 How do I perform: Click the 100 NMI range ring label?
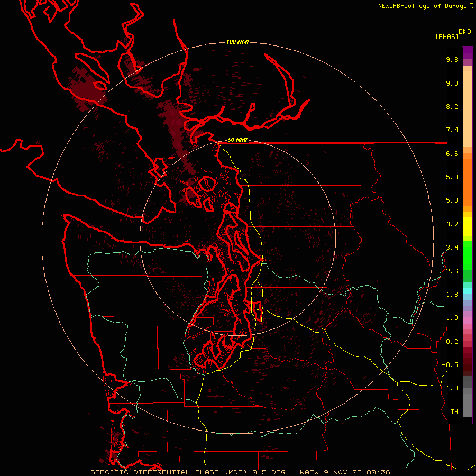(237, 42)
